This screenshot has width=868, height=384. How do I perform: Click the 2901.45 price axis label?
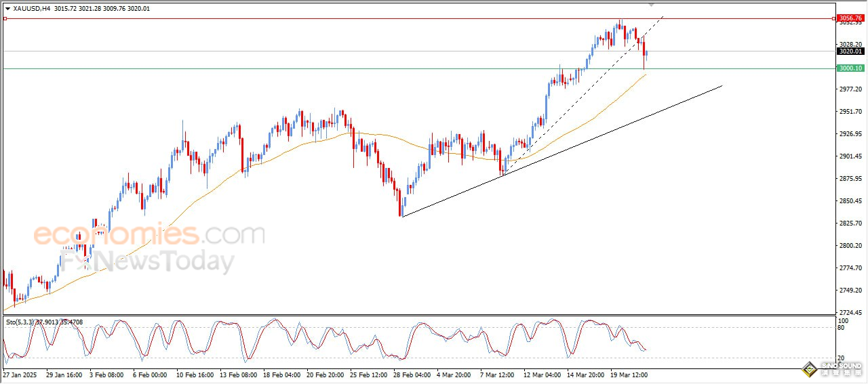pyautogui.click(x=850, y=156)
